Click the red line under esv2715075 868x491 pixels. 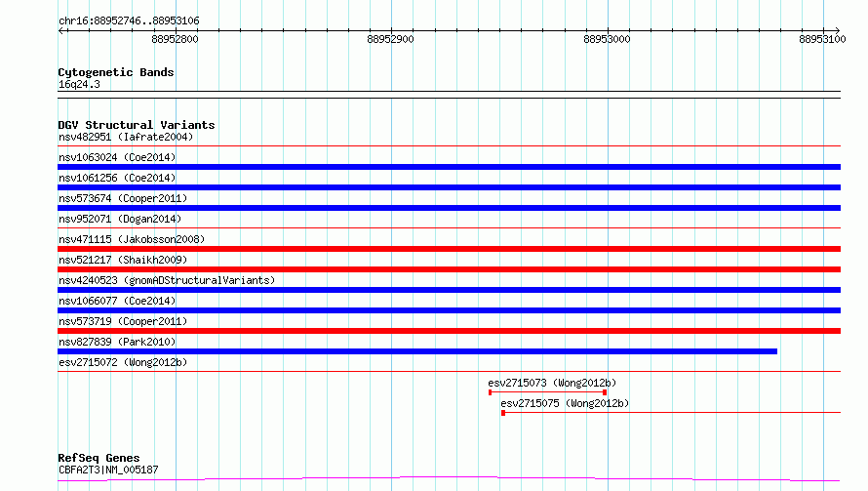(671, 413)
